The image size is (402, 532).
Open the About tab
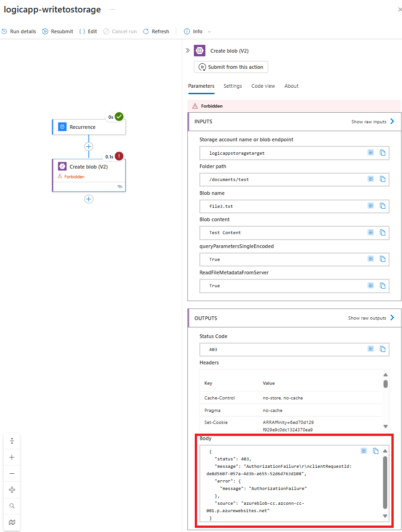pyautogui.click(x=291, y=86)
